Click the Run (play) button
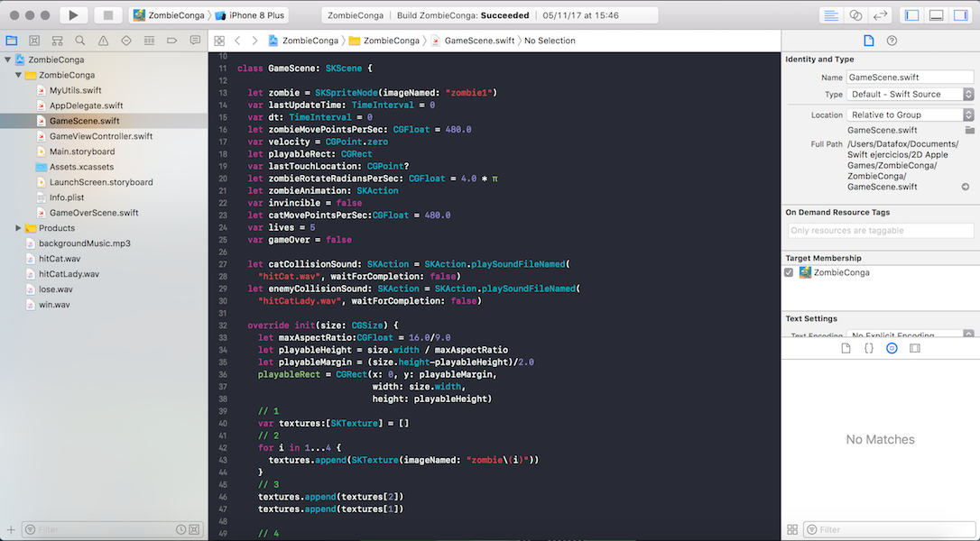Viewport: 980px width, 541px height. click(73, 15)
